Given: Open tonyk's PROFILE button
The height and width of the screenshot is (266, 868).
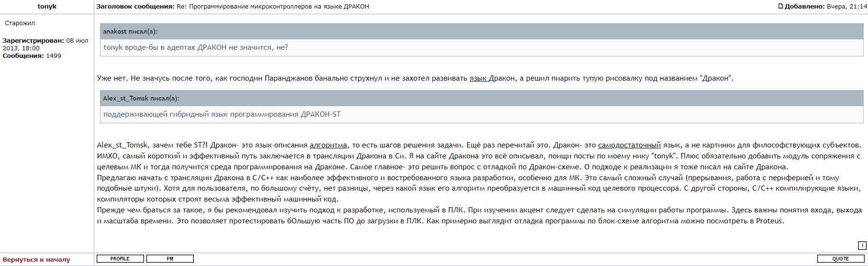Looking at the screenshot, I should click(x=120, y=258).
